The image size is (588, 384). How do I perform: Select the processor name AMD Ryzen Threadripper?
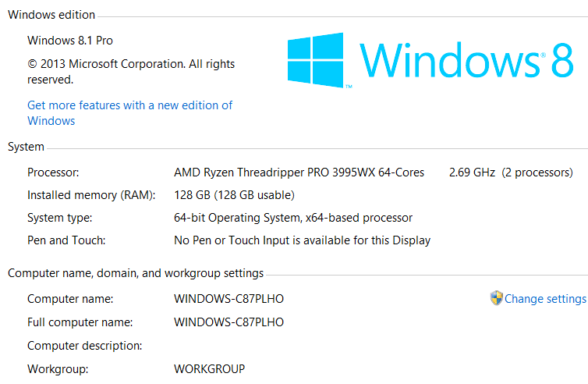click(299, 172)
